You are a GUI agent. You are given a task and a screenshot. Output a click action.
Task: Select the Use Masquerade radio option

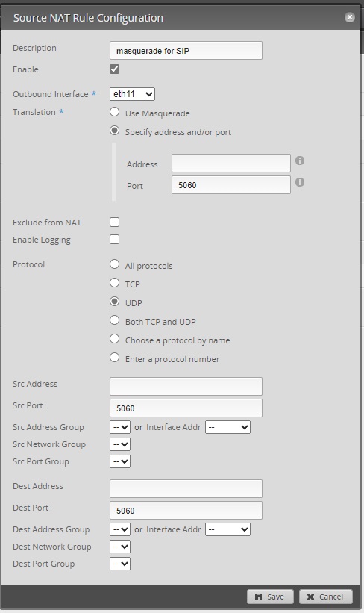pos(114,112)
